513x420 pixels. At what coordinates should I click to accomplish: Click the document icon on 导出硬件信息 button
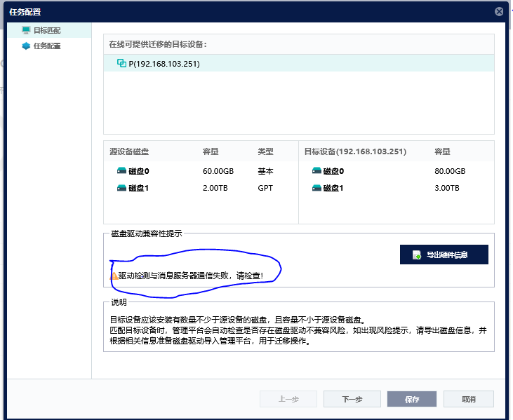click(417, 255)
